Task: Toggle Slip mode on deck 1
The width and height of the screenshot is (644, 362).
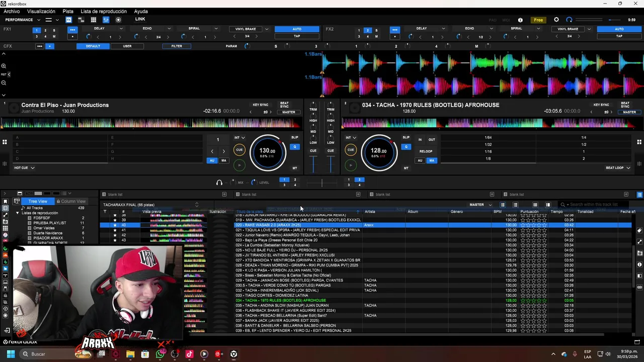Action: pos(295,137)
